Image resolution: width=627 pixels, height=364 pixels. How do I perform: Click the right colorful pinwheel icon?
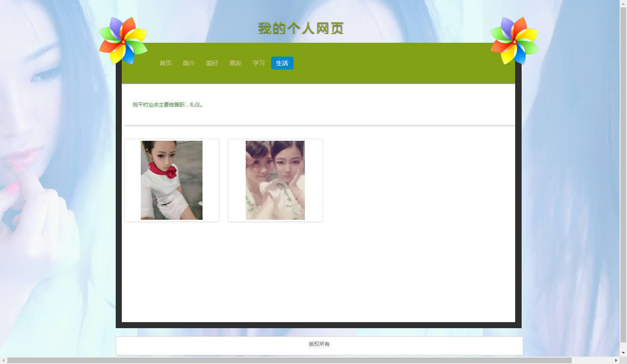(x=514, y=41)
